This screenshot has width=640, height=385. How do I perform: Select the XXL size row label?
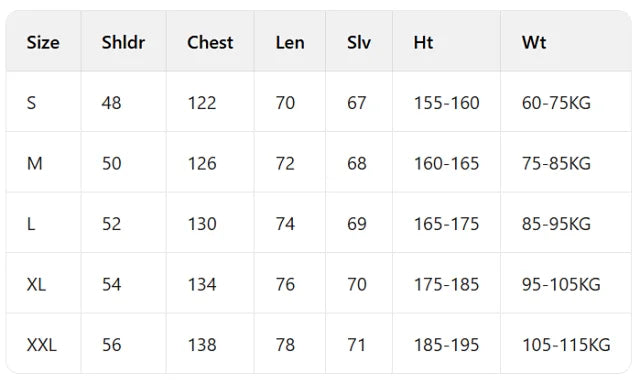pos(42,345)
